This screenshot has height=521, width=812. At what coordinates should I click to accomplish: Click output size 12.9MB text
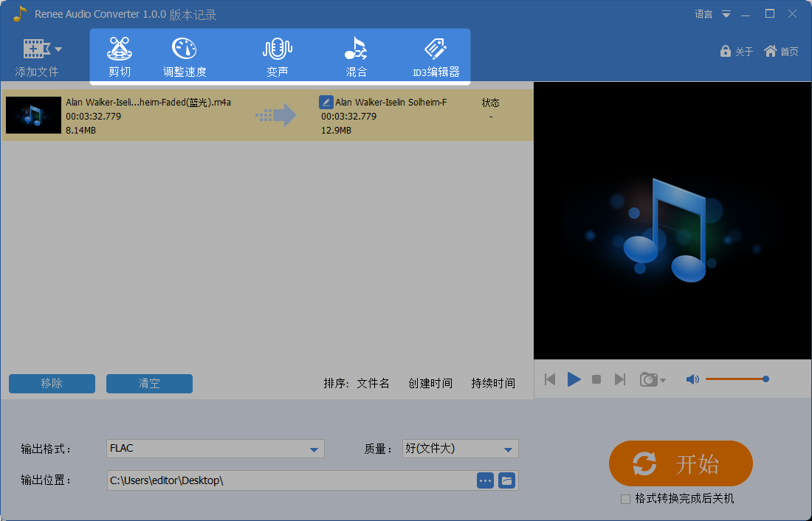pyautogui.click(x=336, y=130)
